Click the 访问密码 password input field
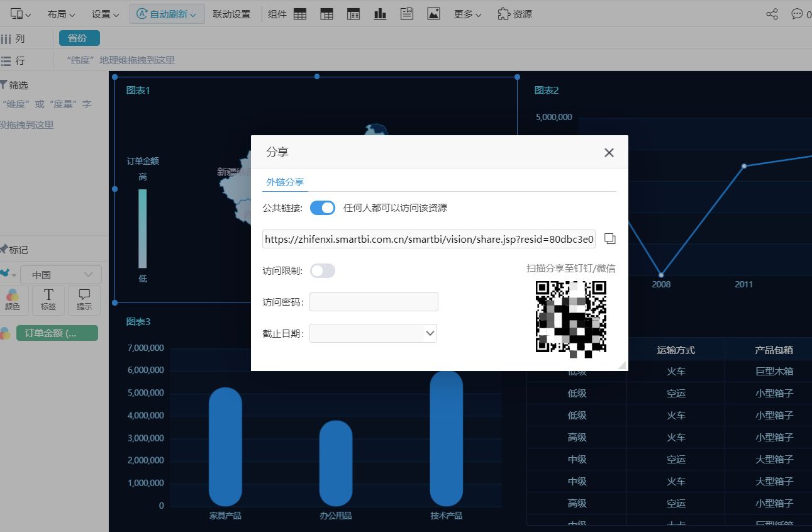 point(374,302)
